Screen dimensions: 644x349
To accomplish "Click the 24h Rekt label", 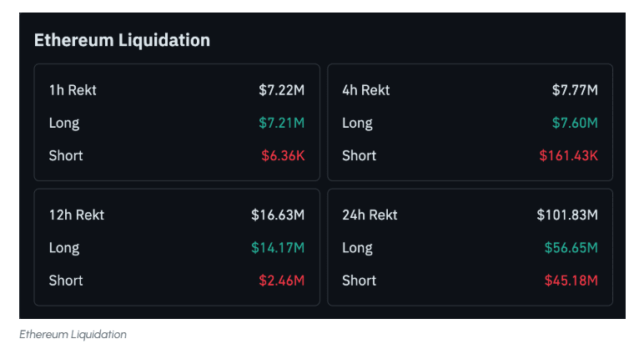I will (370, 215).
